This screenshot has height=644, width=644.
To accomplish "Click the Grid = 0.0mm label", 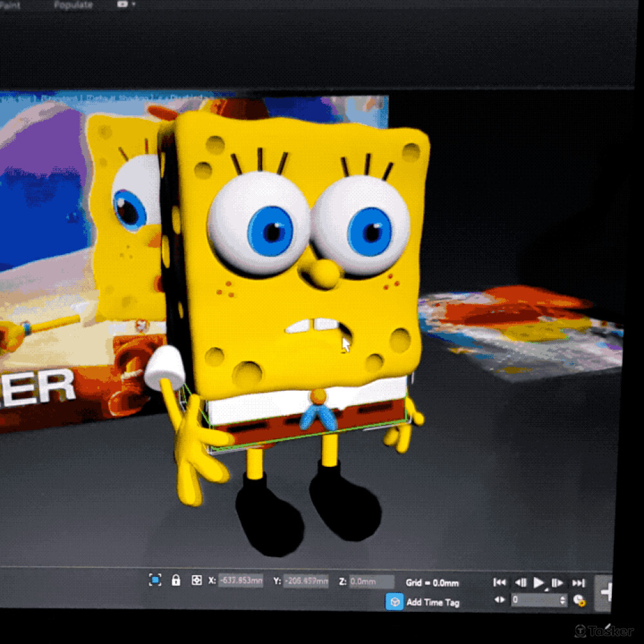I will pyautogui.click(x=432, y=583).
